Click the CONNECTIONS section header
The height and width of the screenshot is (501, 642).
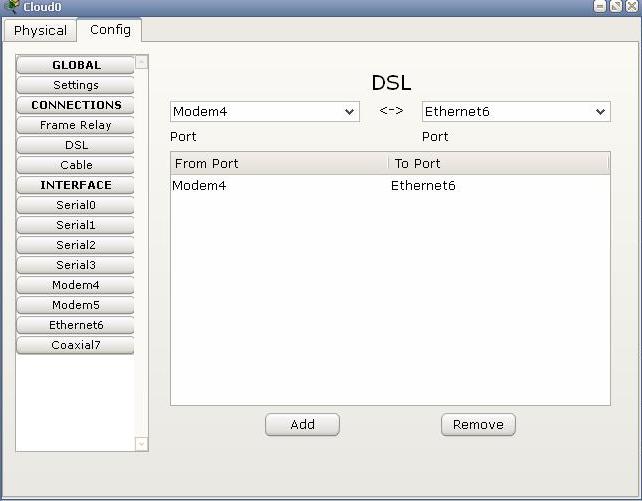[x=75, y=105]
